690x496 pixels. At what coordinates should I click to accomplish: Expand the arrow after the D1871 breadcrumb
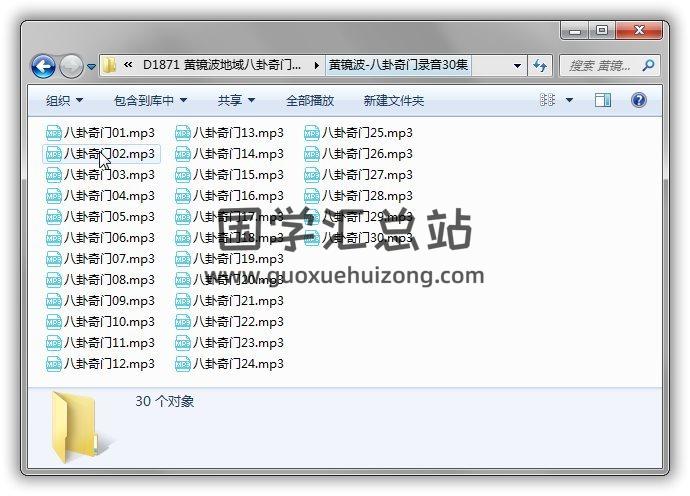click(x=316, y=66)
